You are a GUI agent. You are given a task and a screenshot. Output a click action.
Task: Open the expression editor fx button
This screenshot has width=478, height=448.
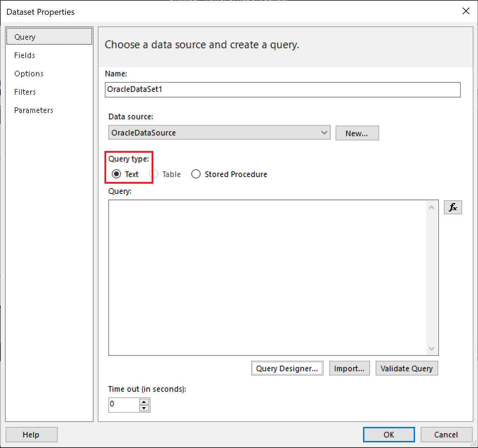(453, 207)
